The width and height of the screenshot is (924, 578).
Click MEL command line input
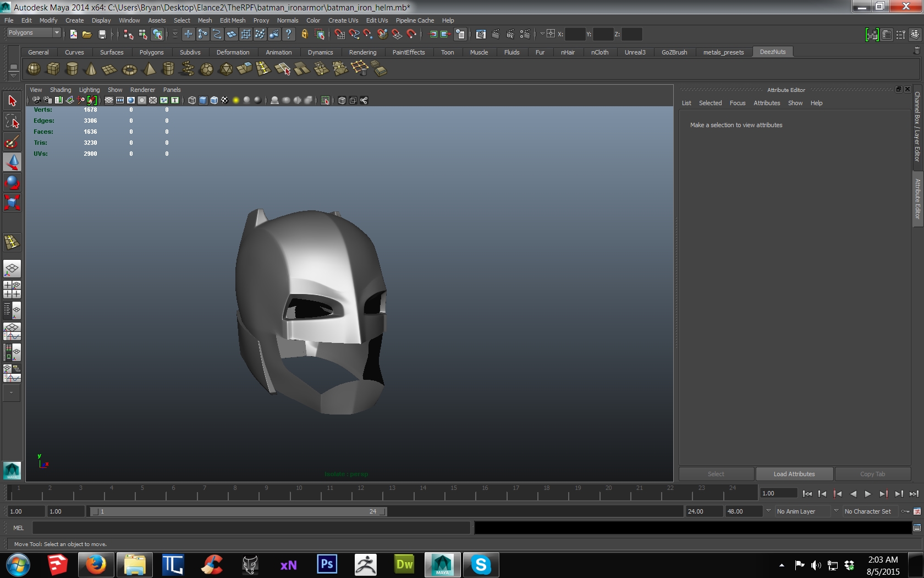251,528
